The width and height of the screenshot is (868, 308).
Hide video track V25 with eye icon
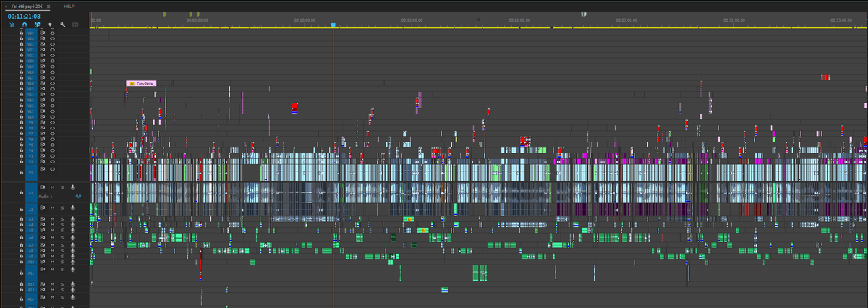coord(52,33)
